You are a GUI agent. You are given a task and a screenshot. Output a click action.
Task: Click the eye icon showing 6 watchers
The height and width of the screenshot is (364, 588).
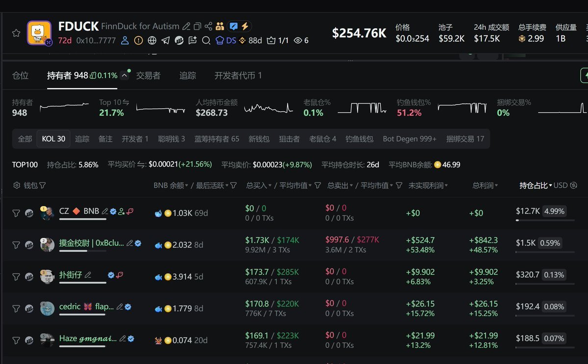[301, 40]
